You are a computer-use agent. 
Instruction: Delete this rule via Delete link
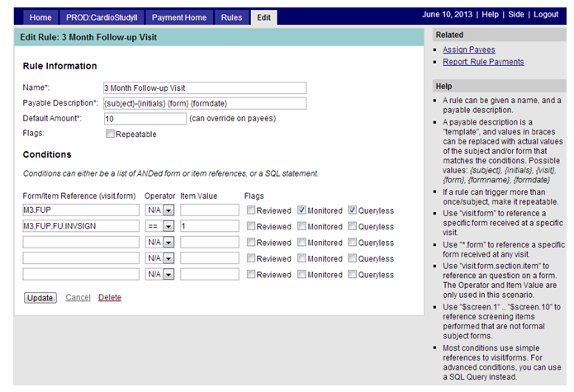pos(109,298)
